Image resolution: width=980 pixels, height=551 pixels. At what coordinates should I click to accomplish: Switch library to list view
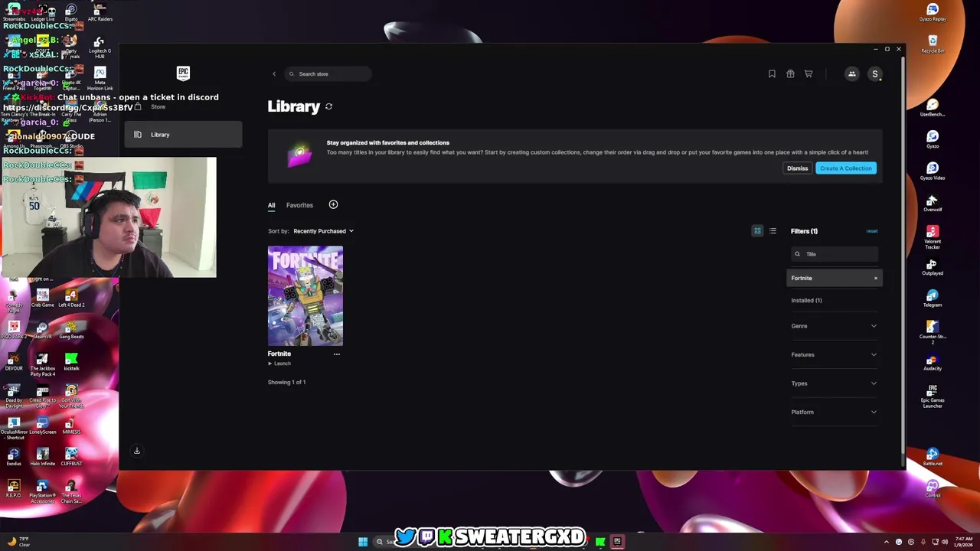(773, 231)
